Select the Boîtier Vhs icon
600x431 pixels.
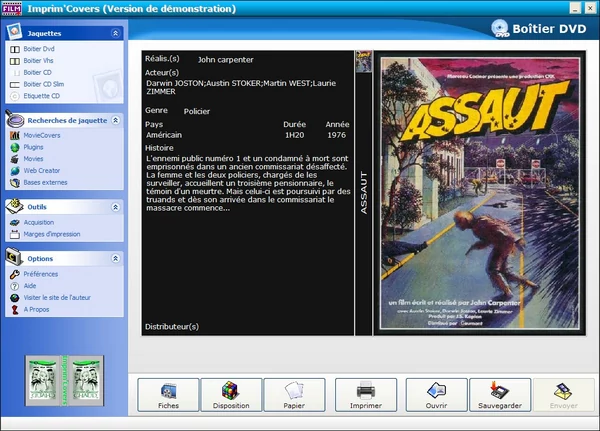(x=15, y=61)
